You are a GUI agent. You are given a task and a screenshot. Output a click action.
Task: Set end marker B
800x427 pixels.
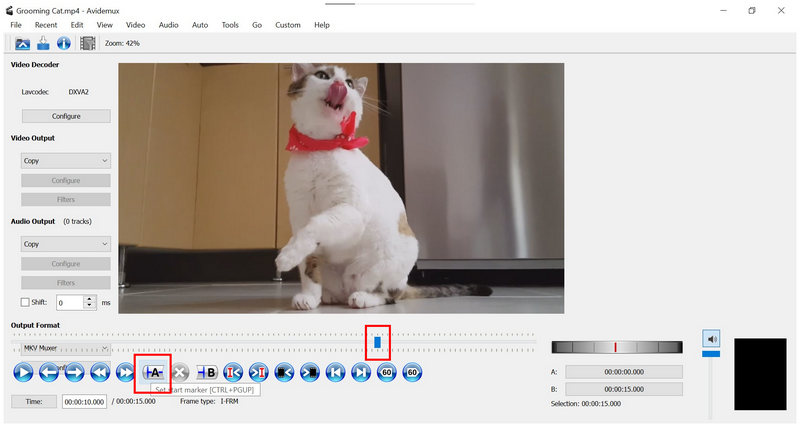point(207,372)
